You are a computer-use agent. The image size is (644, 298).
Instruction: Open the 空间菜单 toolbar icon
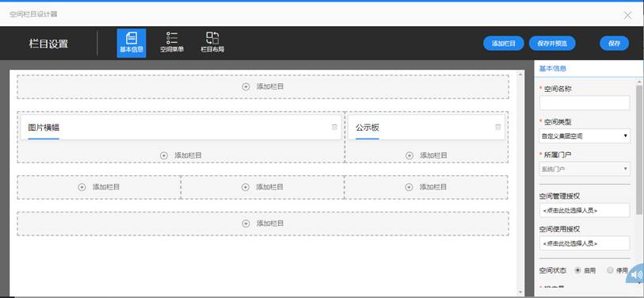(x=172, y=43)
